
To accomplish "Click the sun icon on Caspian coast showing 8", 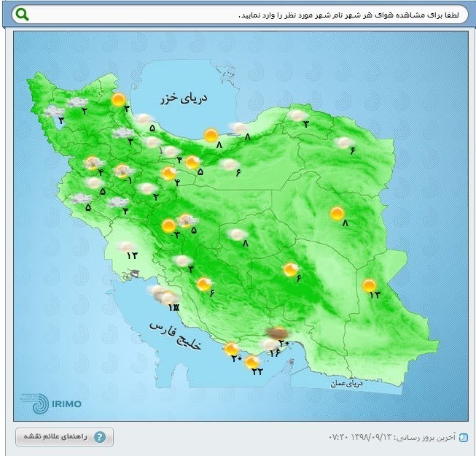I will point(211,135).
